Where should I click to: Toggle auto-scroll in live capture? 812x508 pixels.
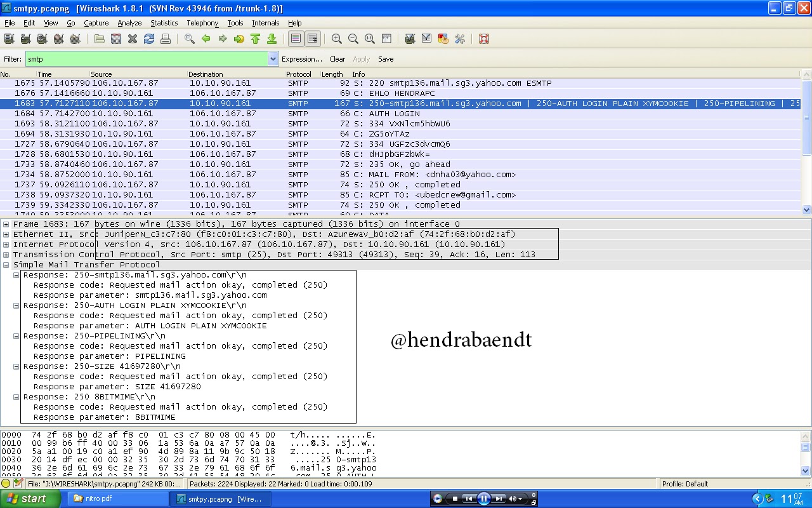[313, 39]
